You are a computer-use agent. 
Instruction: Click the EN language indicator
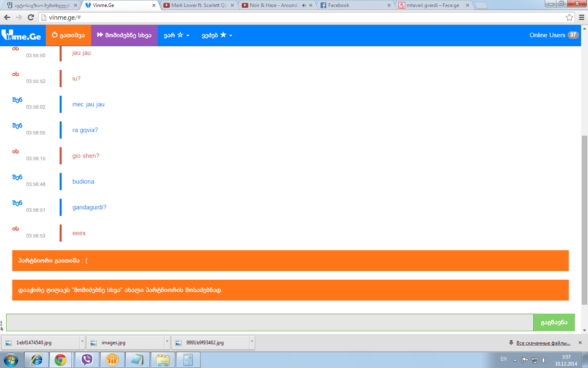click(503, 359)
